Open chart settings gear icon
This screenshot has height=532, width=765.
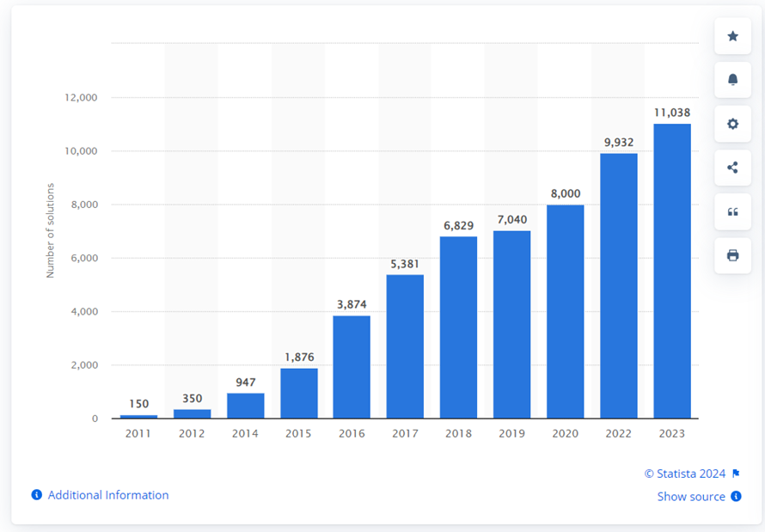coord(732,124)
